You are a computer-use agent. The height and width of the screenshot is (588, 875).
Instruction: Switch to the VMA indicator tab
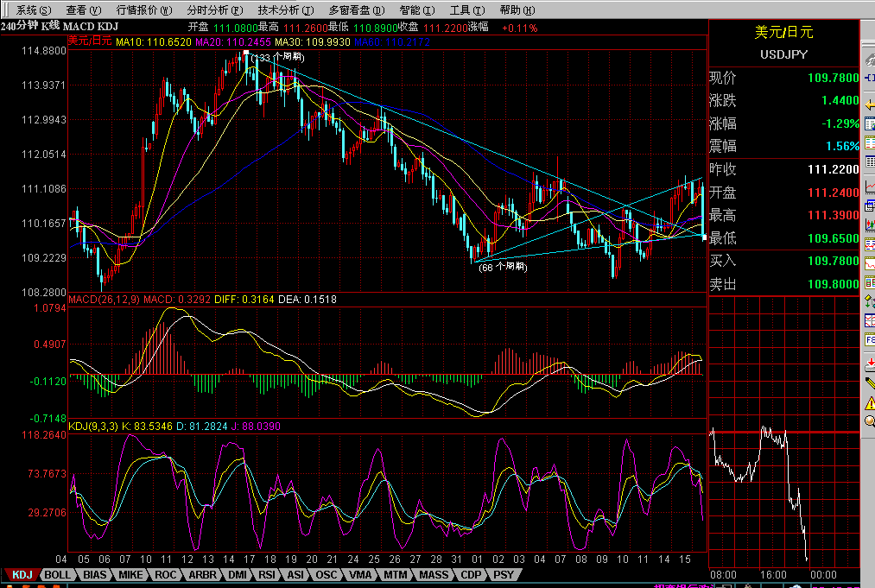360,574
